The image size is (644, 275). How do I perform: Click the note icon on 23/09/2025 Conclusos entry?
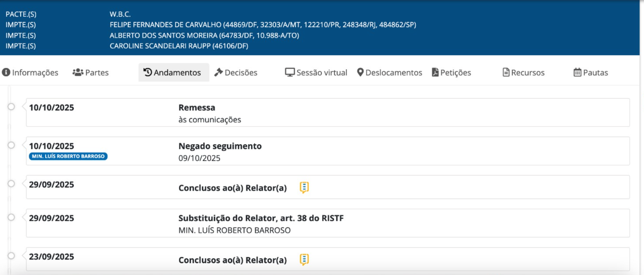tap(304, 260)
